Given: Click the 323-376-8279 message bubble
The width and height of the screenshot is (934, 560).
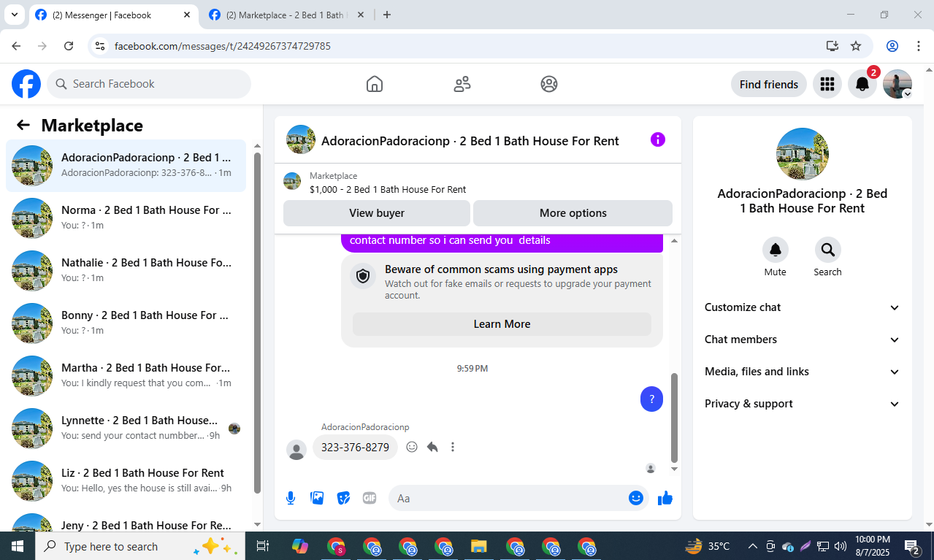Looking at the screenshot, I should [355, 447].
